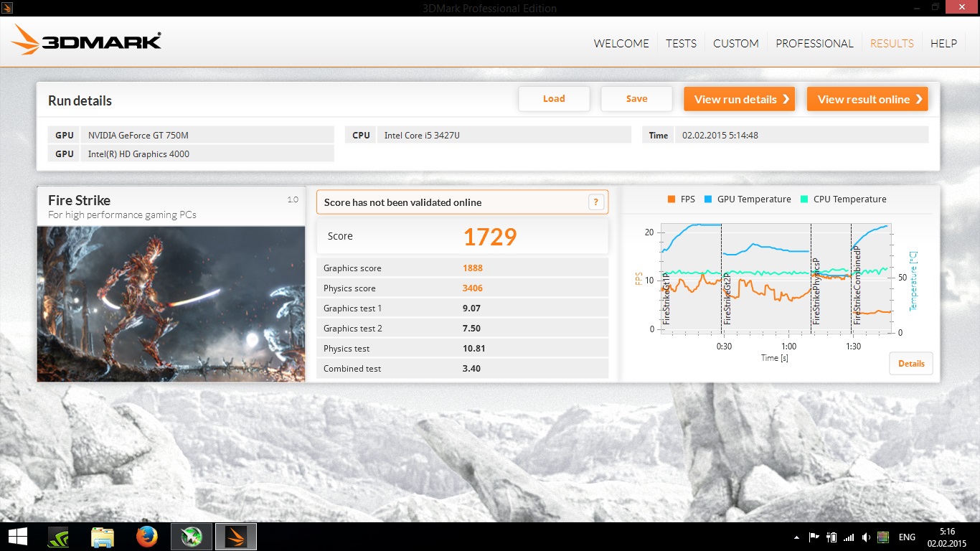The image size is (980, 551).
Task: Switch to the TESTS tab
Action: [681, 43]
